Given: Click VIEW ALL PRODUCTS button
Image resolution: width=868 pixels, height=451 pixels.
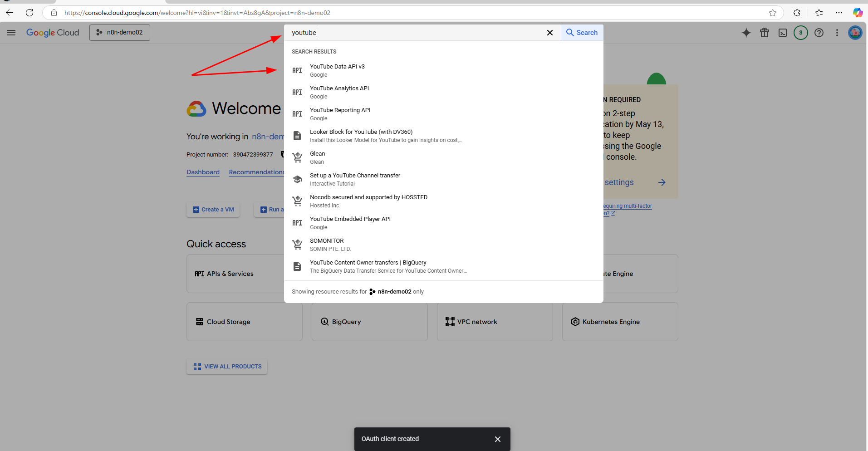Looking at the screenshot, I should [227, 367].
